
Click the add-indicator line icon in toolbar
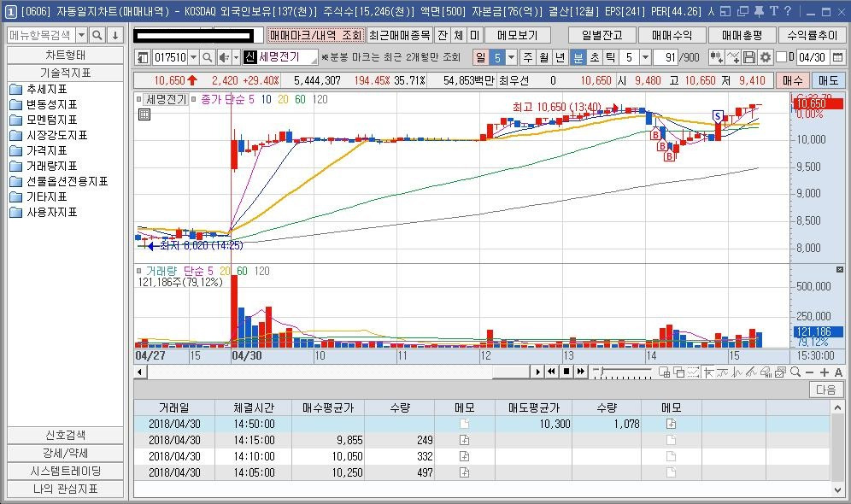click(733, 57)
